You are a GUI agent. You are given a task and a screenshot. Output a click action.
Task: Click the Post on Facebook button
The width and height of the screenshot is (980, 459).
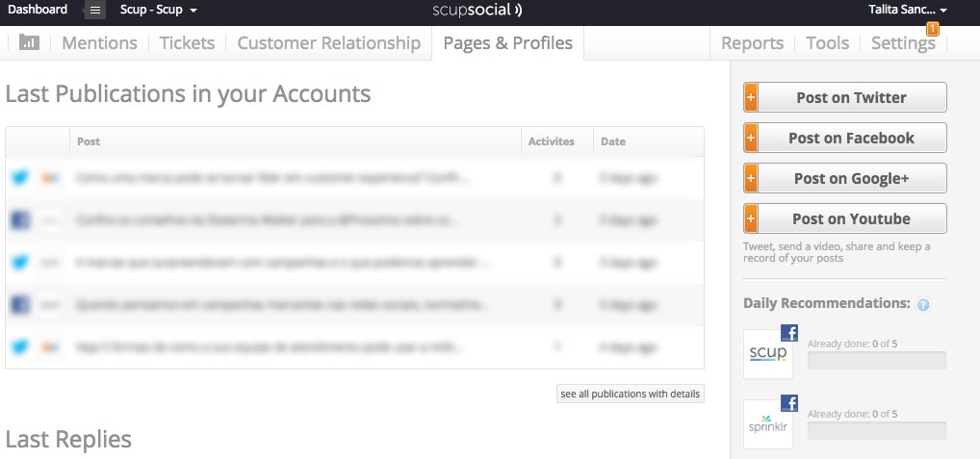(x=845, y=138)
